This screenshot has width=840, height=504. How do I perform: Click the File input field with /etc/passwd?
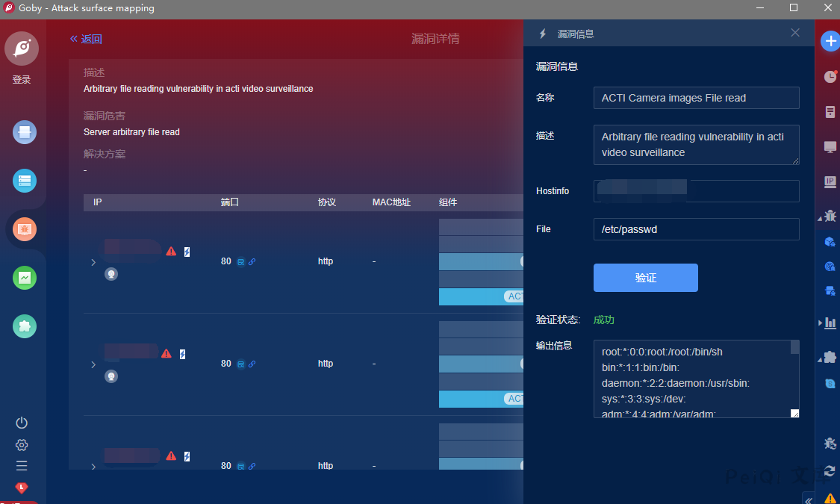696,229
